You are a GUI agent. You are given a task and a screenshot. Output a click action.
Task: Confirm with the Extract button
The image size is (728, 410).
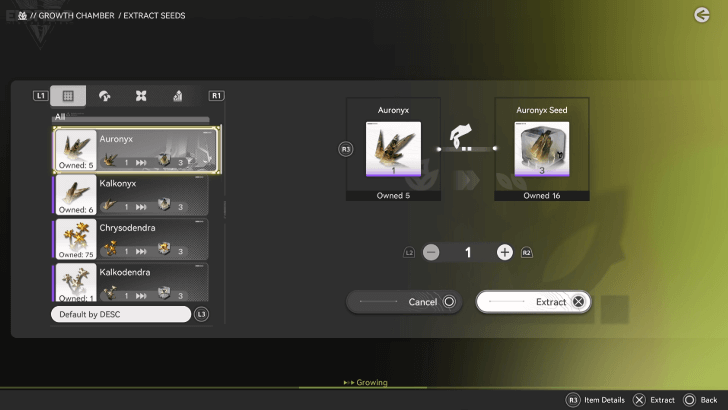coord(533,302)
